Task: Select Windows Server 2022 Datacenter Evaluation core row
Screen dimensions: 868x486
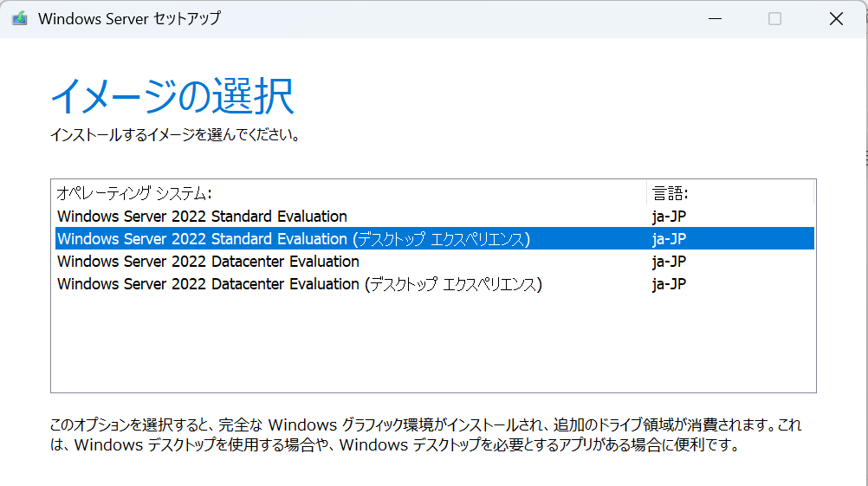Action: pos(435,262)
